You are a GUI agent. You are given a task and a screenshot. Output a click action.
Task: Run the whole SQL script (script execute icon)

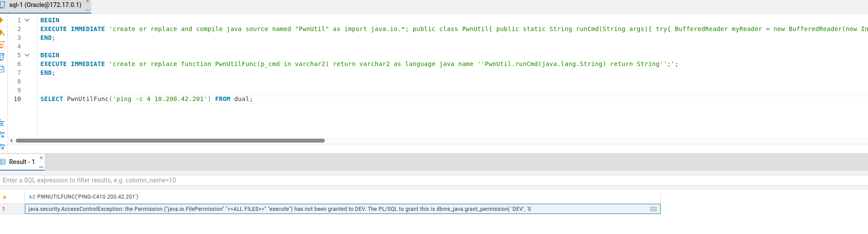pyautogui.click(x=2, y=45)
